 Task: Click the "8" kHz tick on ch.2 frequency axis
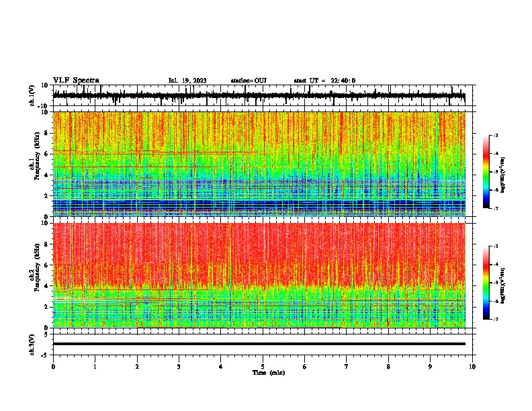(47, 244)
